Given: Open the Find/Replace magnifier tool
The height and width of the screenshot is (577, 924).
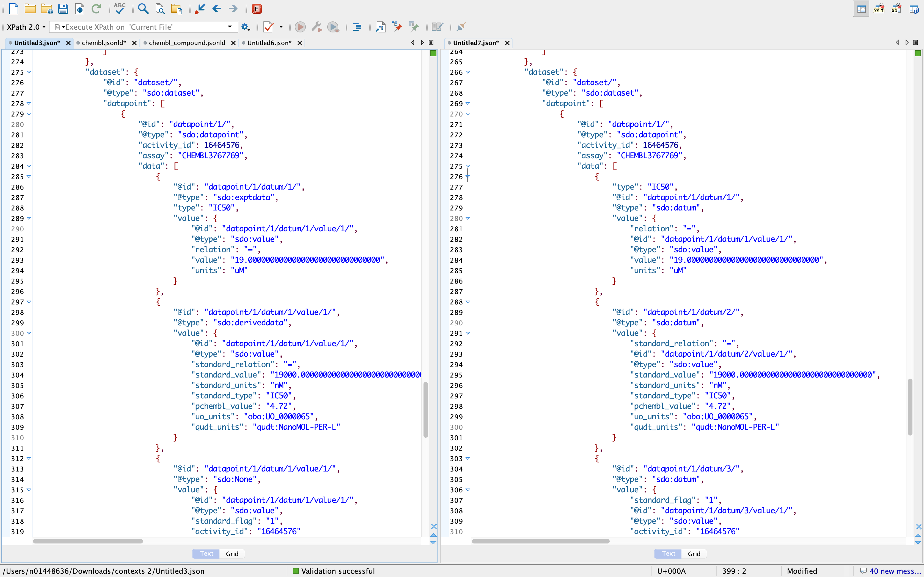Looking at the screenshot, I should tap(143, 9).
